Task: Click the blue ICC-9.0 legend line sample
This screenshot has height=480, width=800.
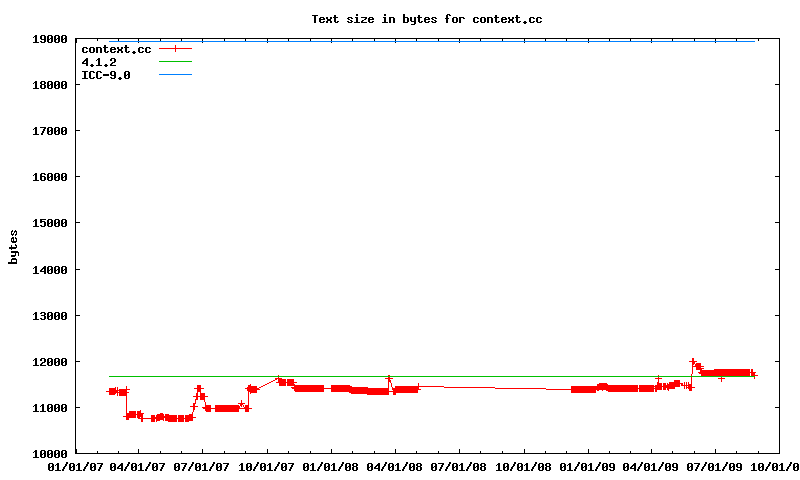Action: [175, 75]
